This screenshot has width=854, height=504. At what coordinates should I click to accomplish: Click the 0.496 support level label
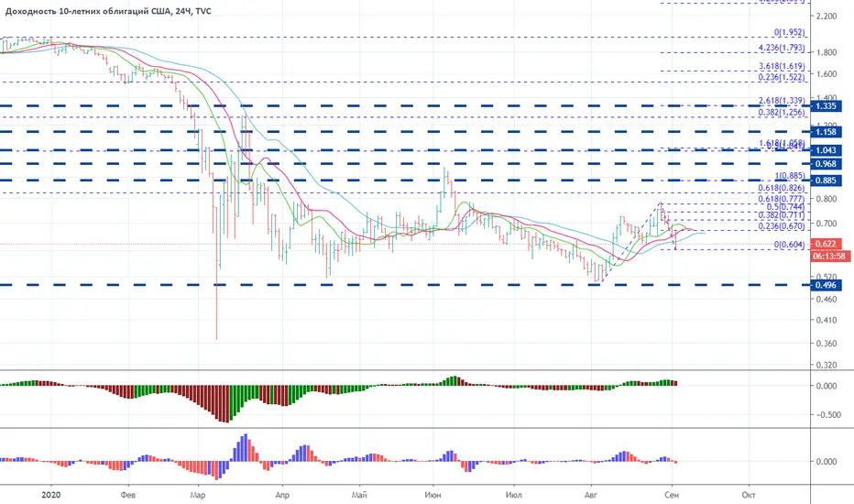pyautogui.click(x=826, y=285)
